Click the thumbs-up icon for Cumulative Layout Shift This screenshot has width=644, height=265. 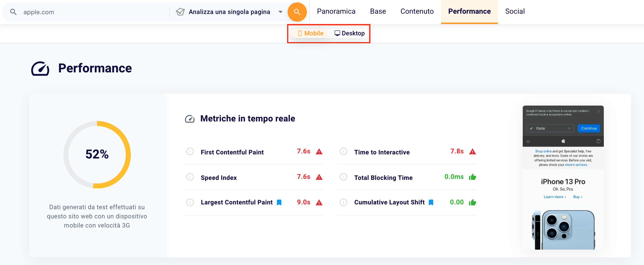(472, 202)
